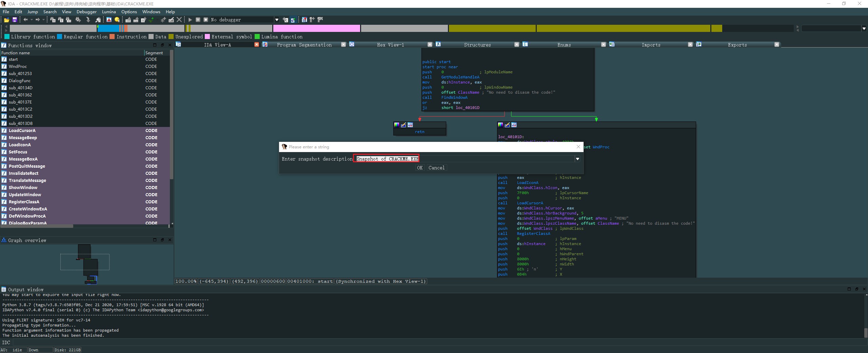Set node color on the retn block

coord(397,125)
